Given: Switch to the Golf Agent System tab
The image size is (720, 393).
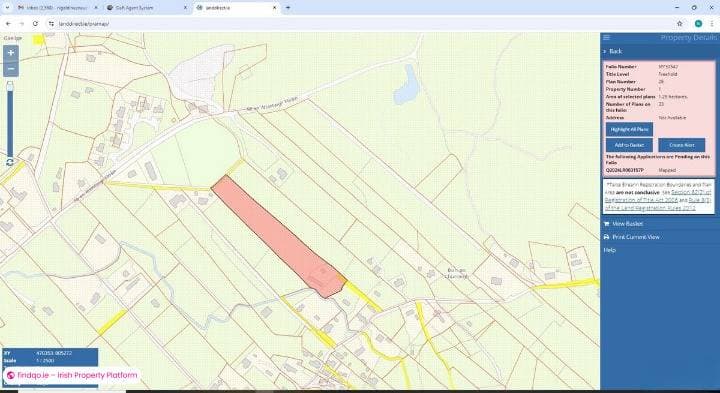Looking at the screenshot, I should click(147, 8).
